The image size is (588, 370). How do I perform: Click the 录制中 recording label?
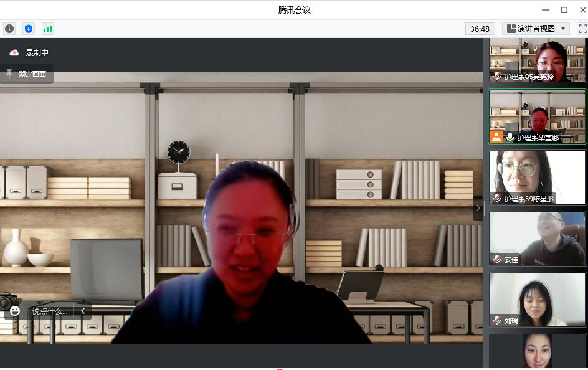point(37,53)
